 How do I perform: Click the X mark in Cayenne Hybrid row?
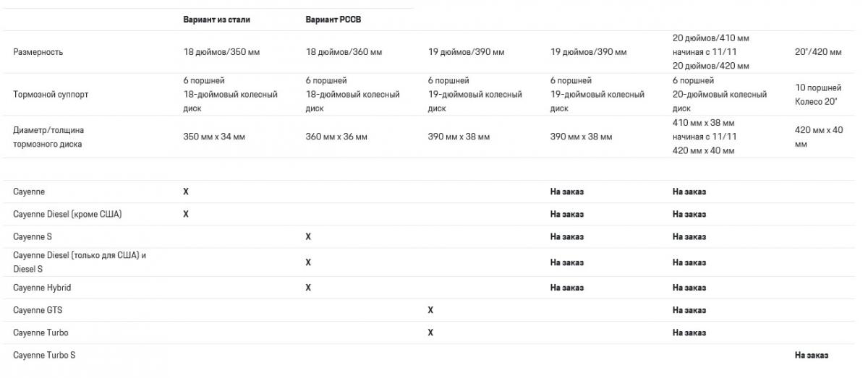[308, 288]
